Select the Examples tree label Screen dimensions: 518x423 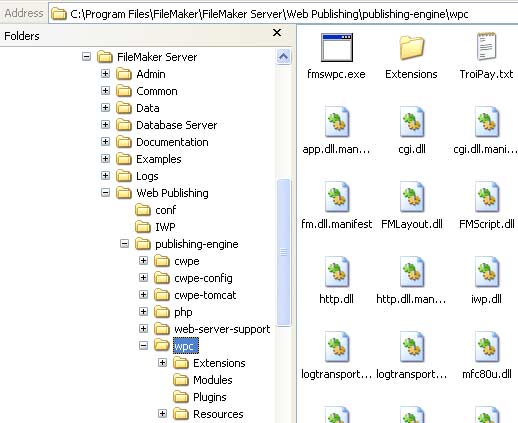tap(159, 159)
